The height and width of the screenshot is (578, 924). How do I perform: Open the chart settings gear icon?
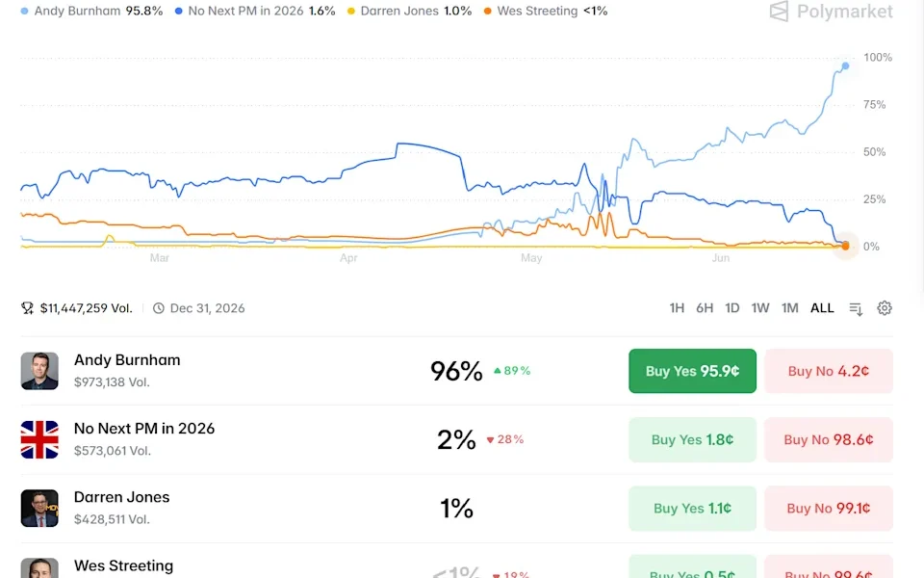point(884,308)
